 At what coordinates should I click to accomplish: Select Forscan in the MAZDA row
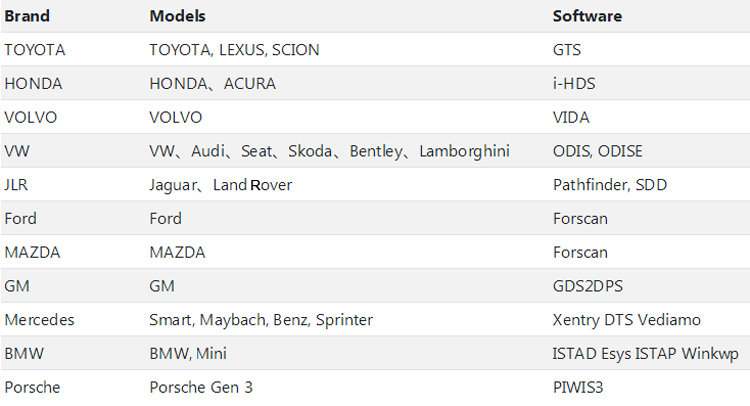pyautogui.click(x=580, y=252)
